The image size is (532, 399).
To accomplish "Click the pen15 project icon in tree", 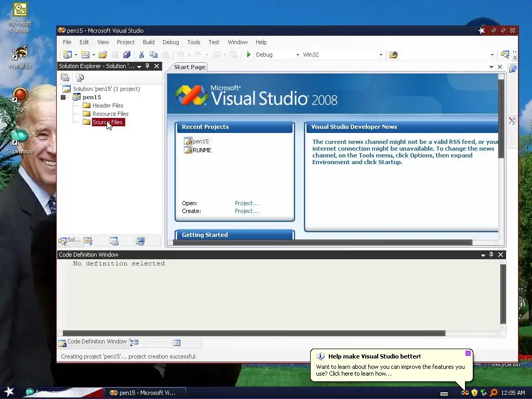I will pyautogui.click(x=77, y=97).
